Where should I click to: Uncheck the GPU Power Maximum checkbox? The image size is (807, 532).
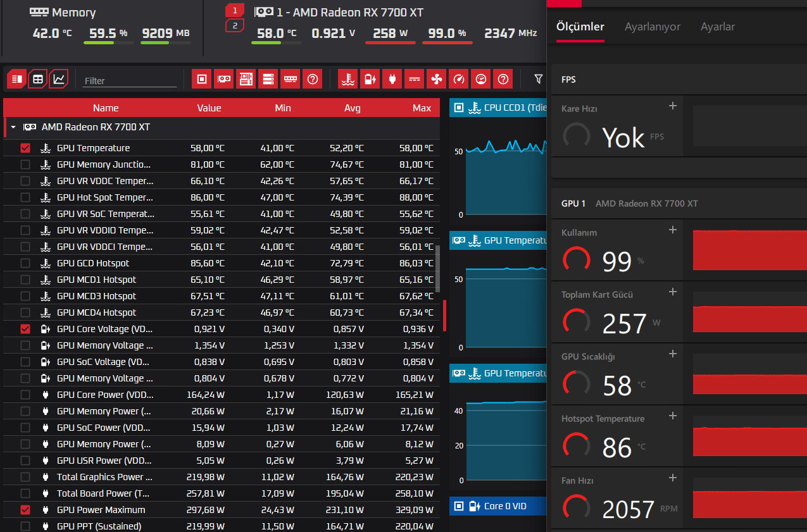25,510
